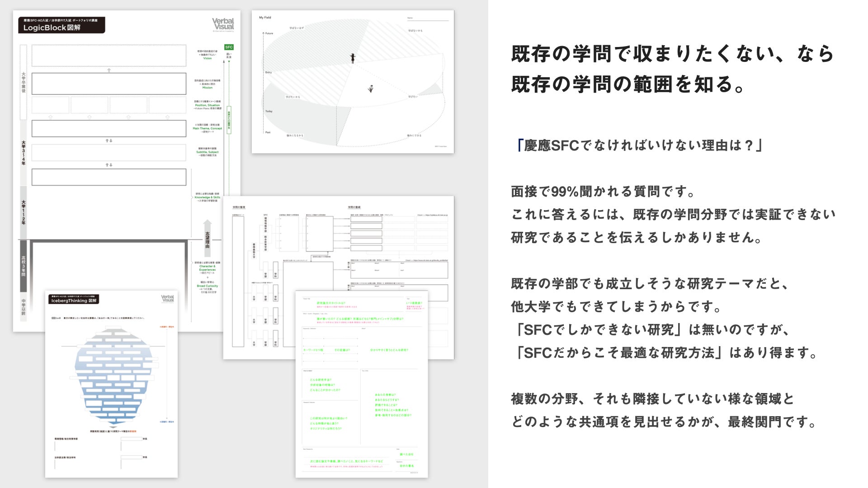Screen dimensions: 868x488
Task: Click the top dotted box in LogicBlock
Action: pyautogui.click(x=109, y=56)
